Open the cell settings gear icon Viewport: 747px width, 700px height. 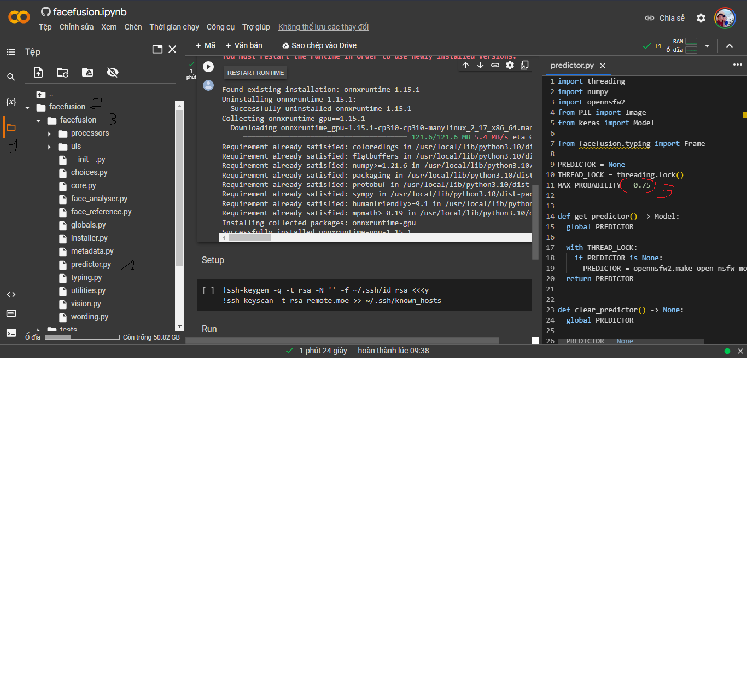tap(510, 65)
